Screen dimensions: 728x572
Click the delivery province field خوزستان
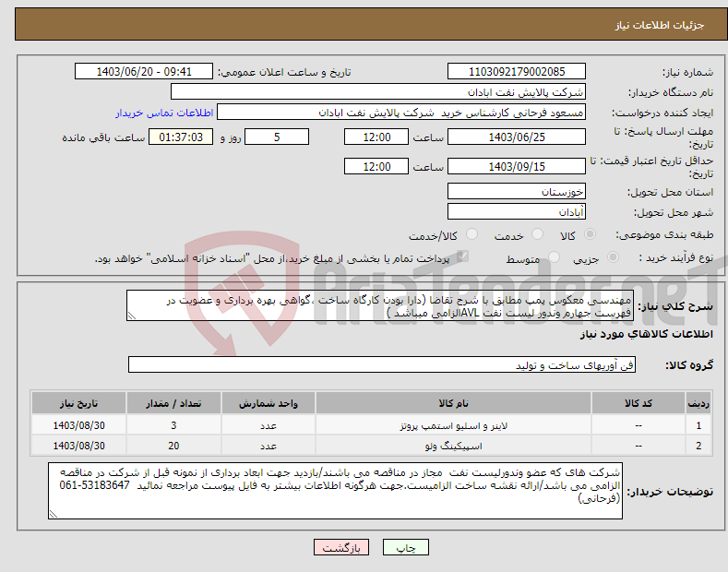[x=517, y=191]
